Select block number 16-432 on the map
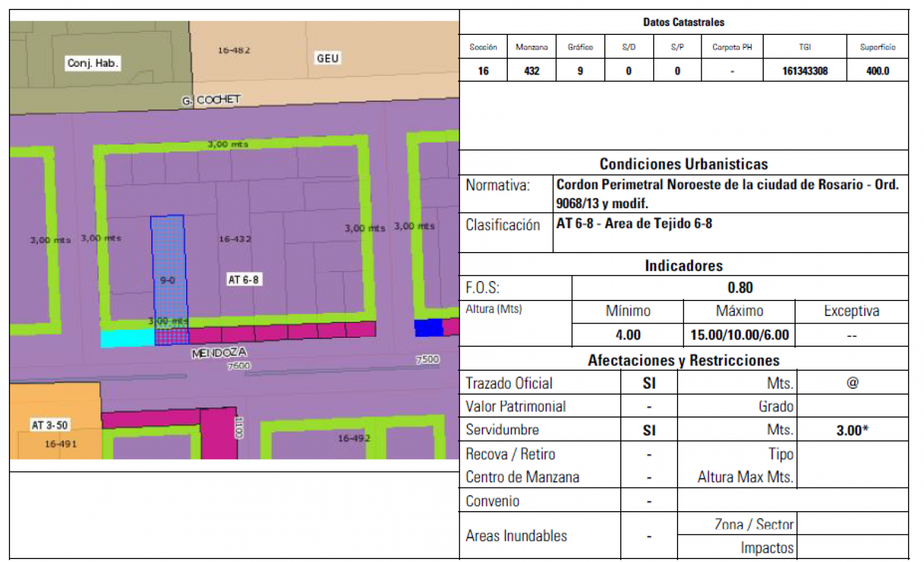The image size is (924, 562). click(x=235, y=239)
